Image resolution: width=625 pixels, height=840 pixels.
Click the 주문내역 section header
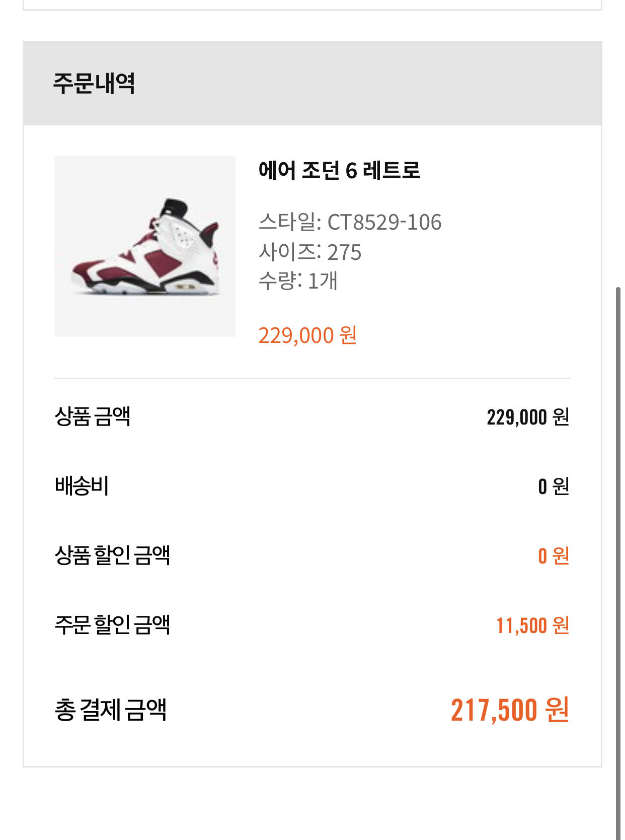point(94,83)
